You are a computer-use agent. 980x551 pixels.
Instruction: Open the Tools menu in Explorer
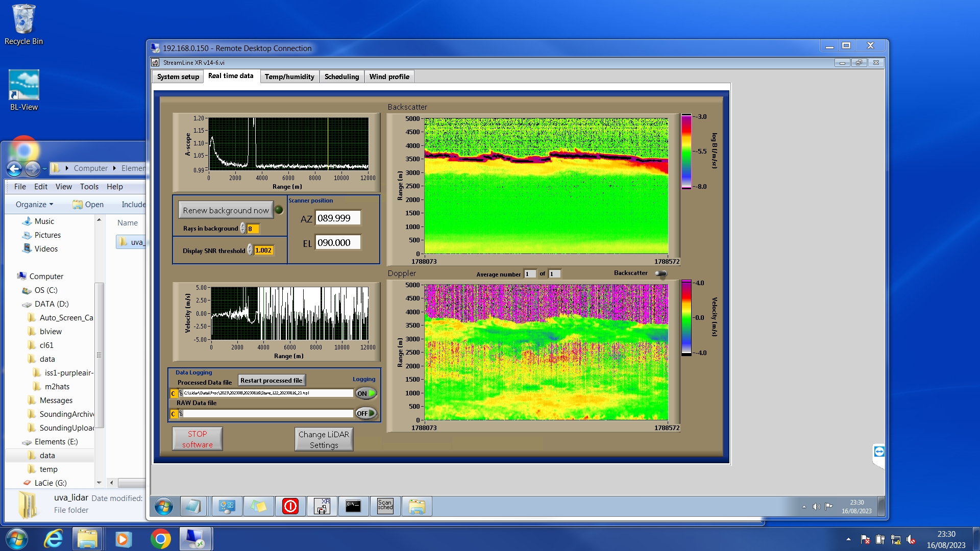[89, 187]
